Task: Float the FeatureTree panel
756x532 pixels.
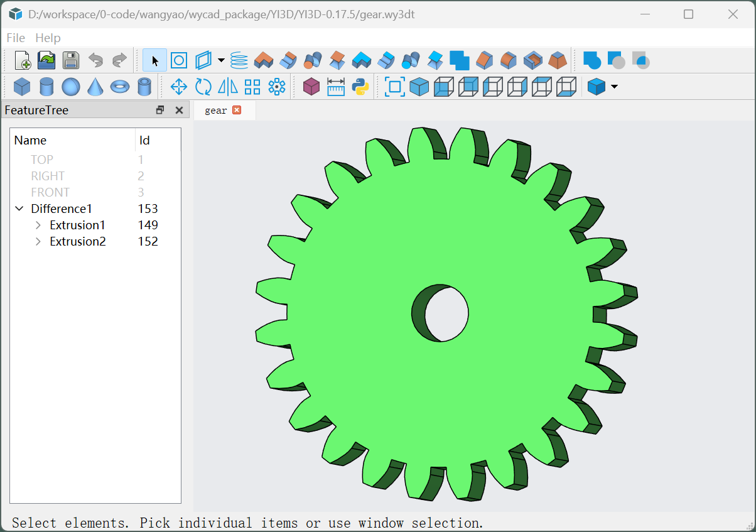Action: pos(160,110)
